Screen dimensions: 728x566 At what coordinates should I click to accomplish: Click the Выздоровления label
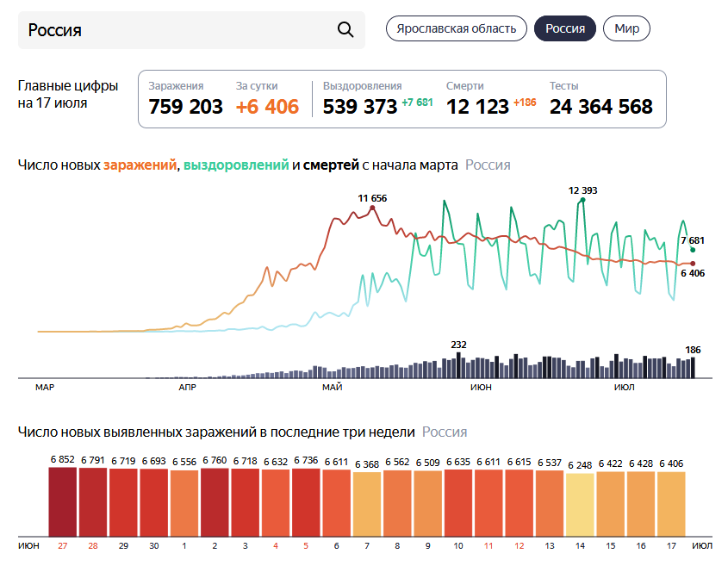coord(362,86)
